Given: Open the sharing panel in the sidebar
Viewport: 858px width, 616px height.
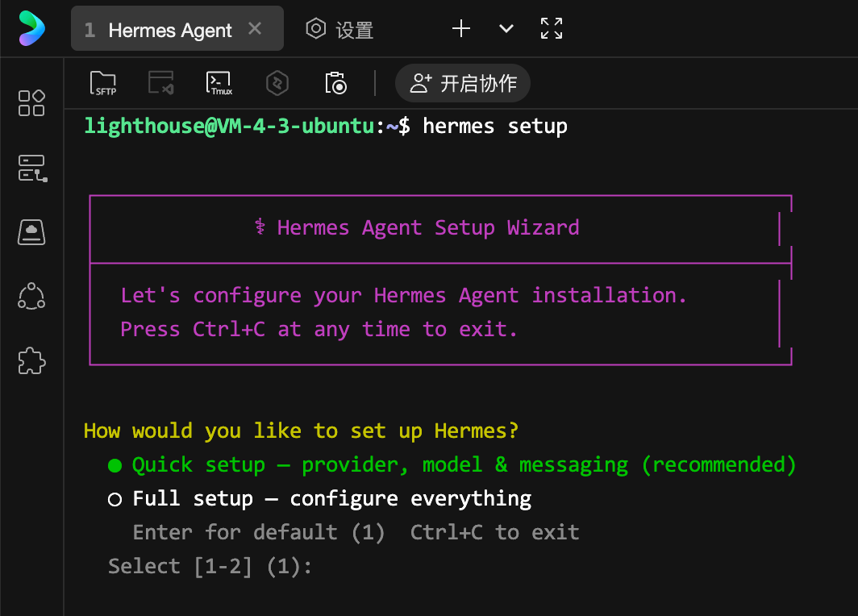Looking at the screenshot, I should [31, 297].
